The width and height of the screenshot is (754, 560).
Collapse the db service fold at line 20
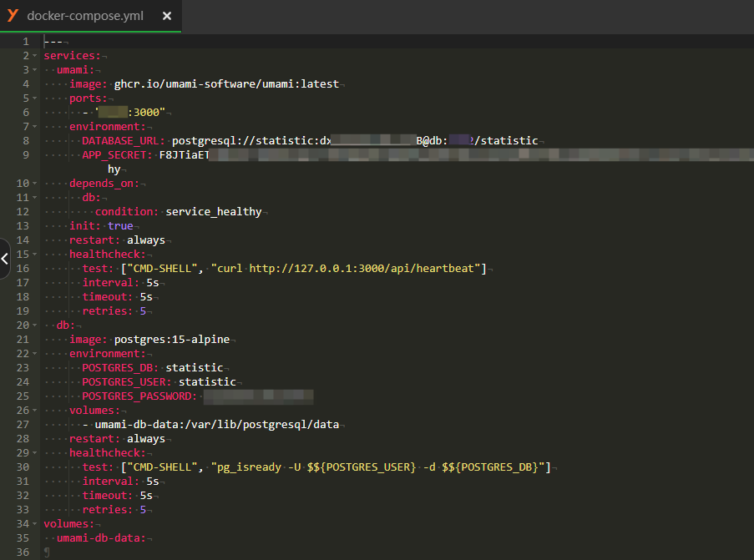coord(34,325)
